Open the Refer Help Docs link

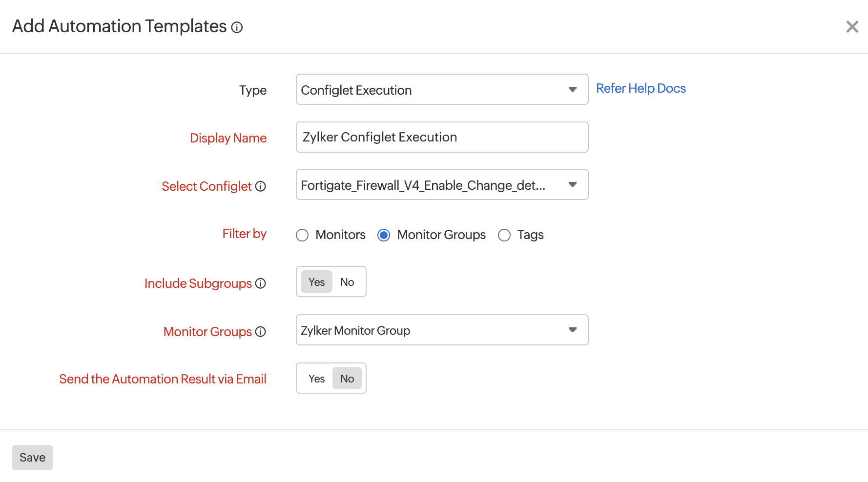[x=641, y=88]
